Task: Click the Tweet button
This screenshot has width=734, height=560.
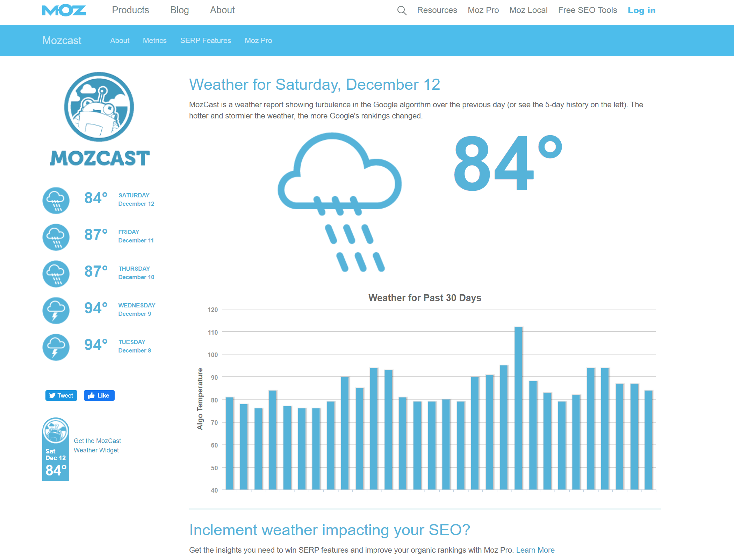Action: tap(60, 395)
